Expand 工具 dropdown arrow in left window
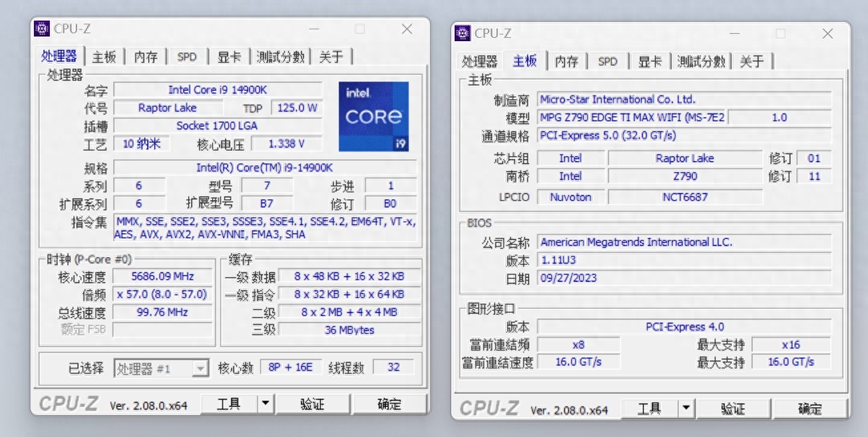Viewport: 868px width, 437px height. click(266, 404)
